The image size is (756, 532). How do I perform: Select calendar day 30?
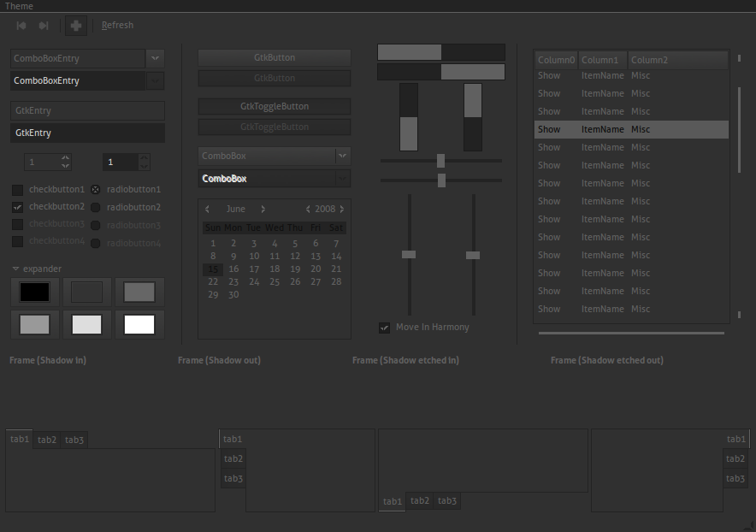pos(233,295)
